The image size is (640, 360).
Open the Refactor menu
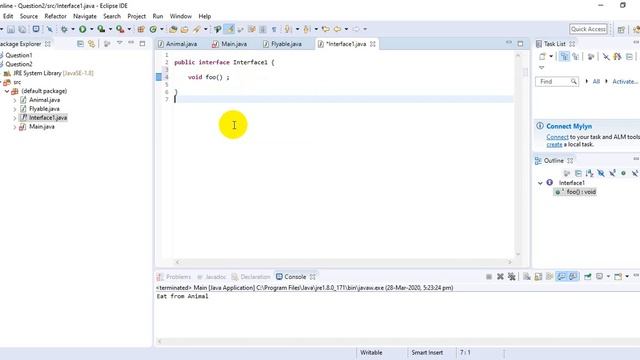(x=56, y=16)
